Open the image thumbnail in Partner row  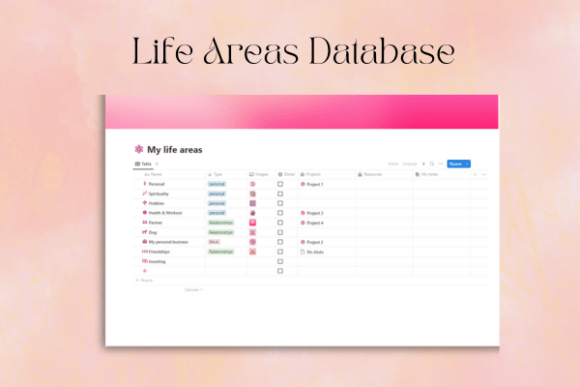coord(253,222)
